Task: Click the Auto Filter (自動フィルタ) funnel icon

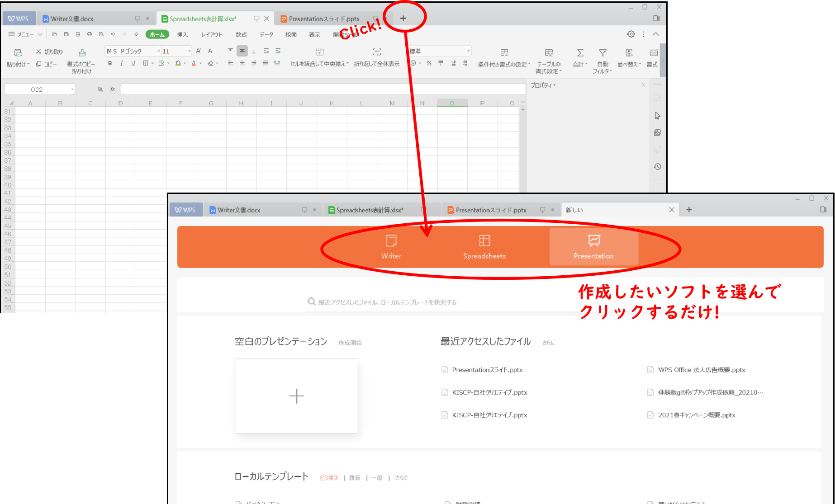Action: [603, 53]
